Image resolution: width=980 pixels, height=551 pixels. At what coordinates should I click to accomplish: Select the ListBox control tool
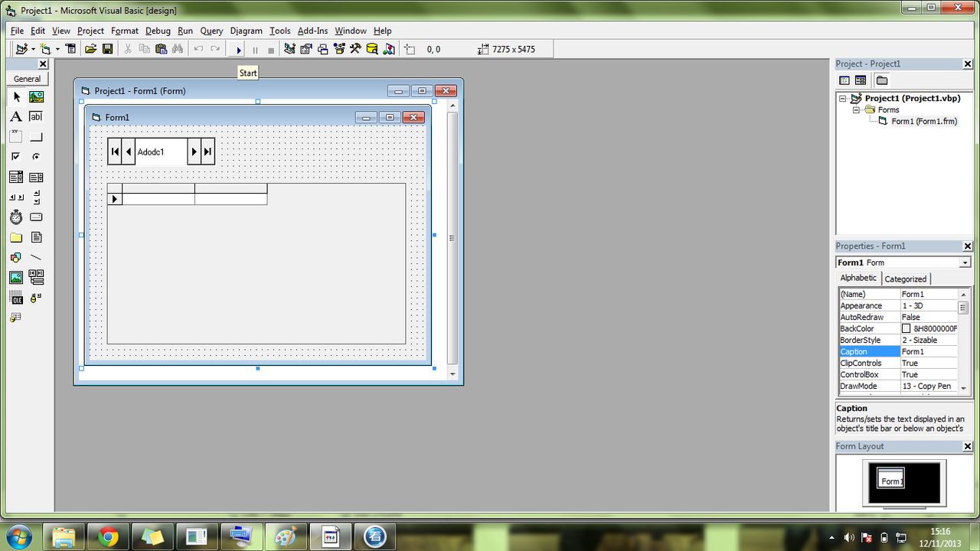click(36, 177)
